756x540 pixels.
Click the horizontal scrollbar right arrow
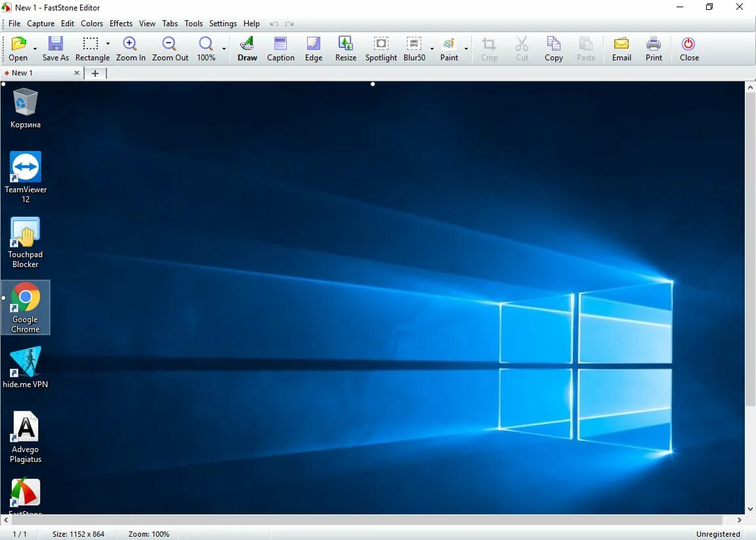[740, 520]
